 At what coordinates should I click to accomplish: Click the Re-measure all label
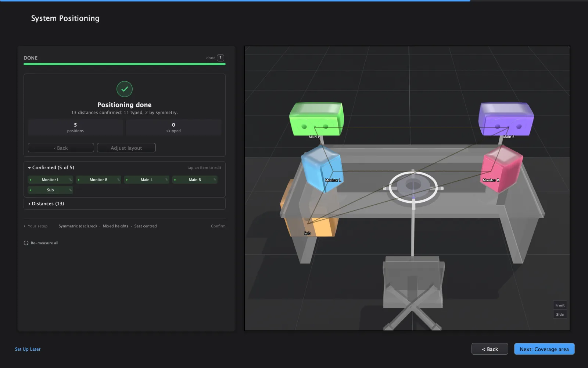(44, 243)
